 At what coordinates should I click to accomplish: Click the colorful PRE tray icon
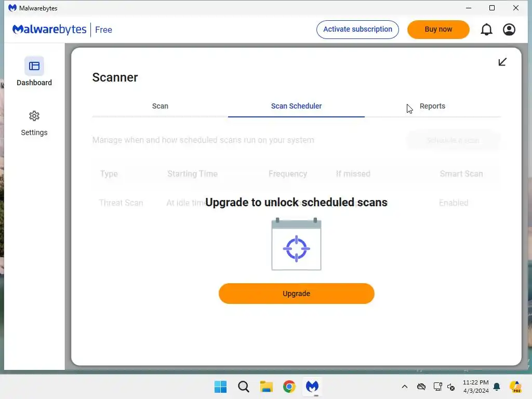515,387
